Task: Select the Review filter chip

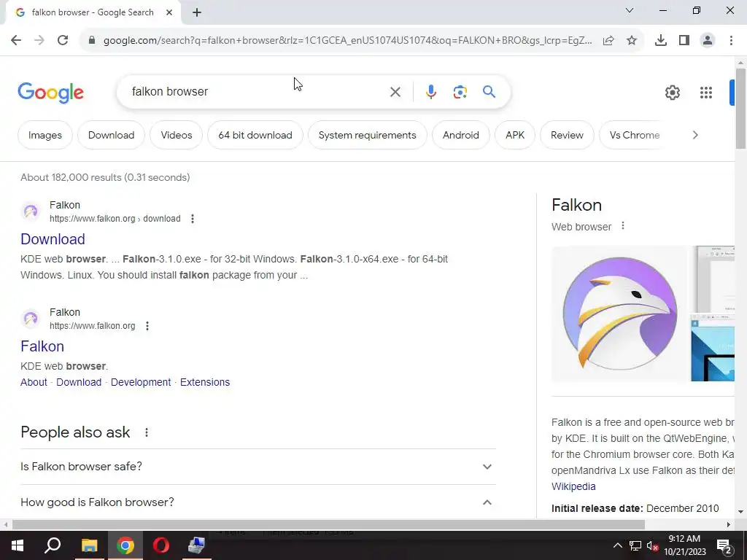Action: tap(567, 135)
